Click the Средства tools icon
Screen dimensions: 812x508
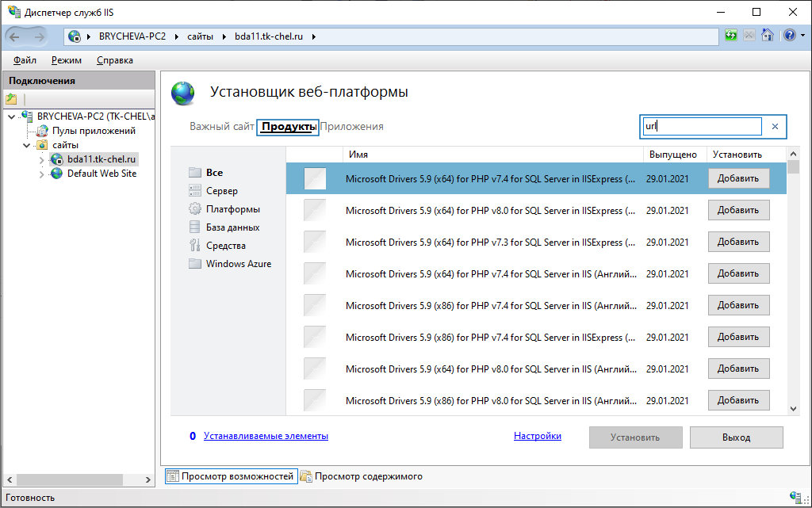(x=195, y=245)
